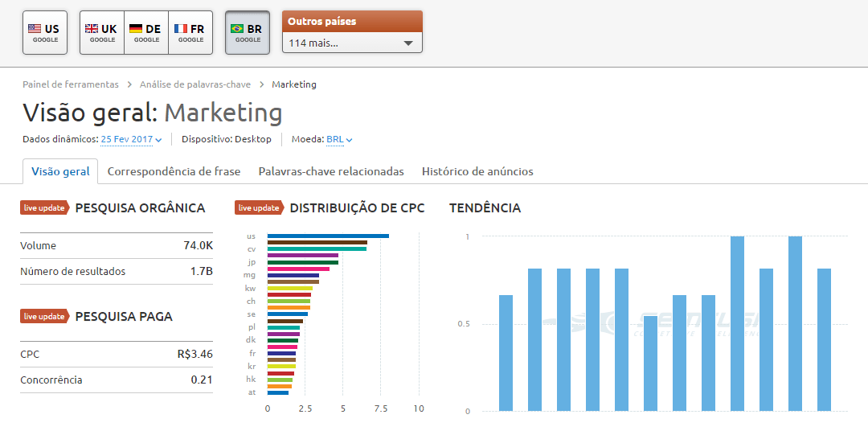Click the kr bar in CPC chart
Viewport: 868px width, 431px height.
point(281,367)
